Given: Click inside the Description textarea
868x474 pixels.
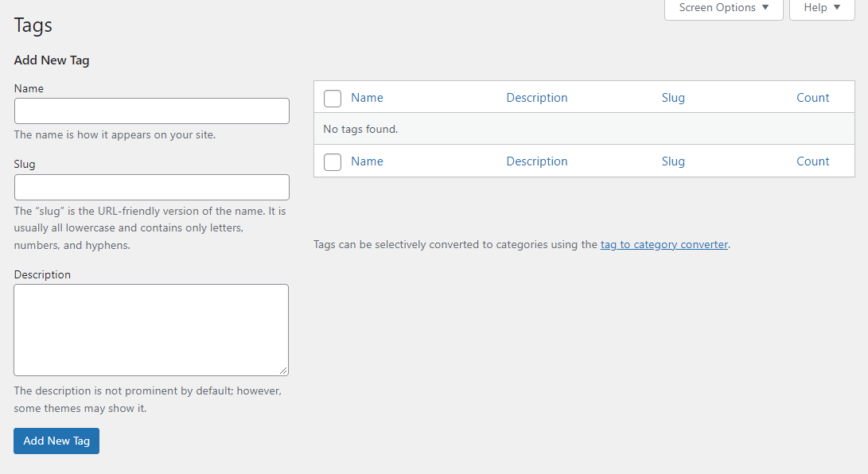Looking at the screenshot, I should click(151, 330).
